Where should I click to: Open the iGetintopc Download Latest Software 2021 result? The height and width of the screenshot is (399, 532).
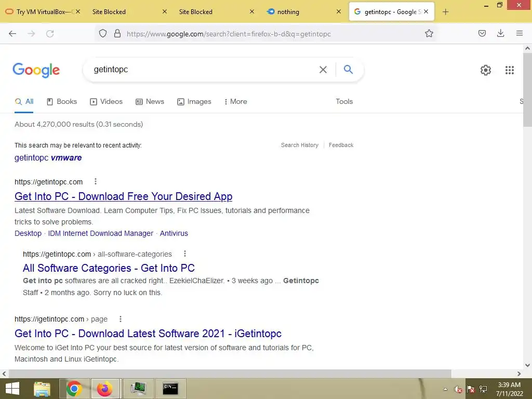click(x=148, y=334)
